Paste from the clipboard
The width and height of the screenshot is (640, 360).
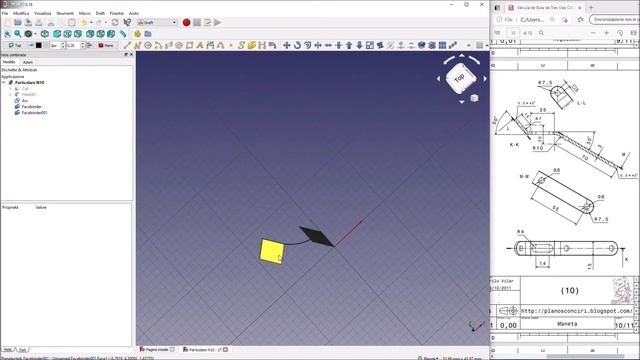(72, 22)
